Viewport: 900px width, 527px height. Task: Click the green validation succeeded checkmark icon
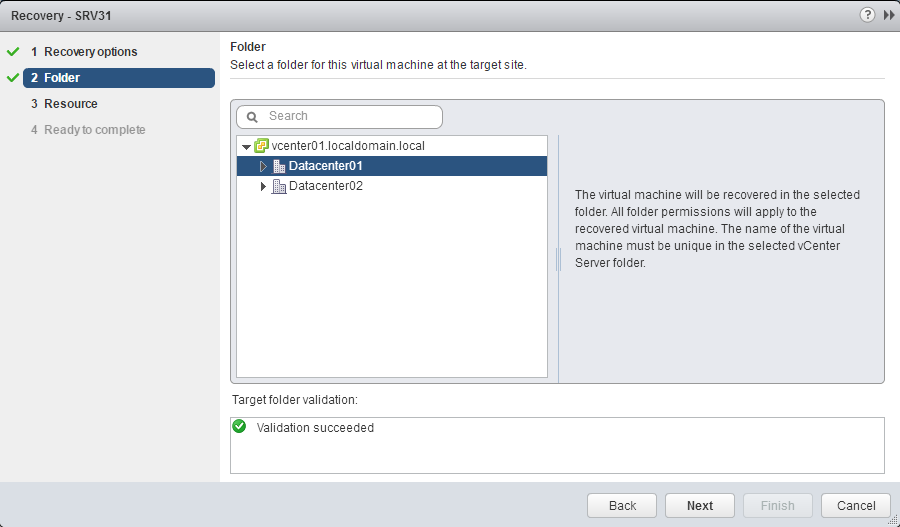[239, 427]
